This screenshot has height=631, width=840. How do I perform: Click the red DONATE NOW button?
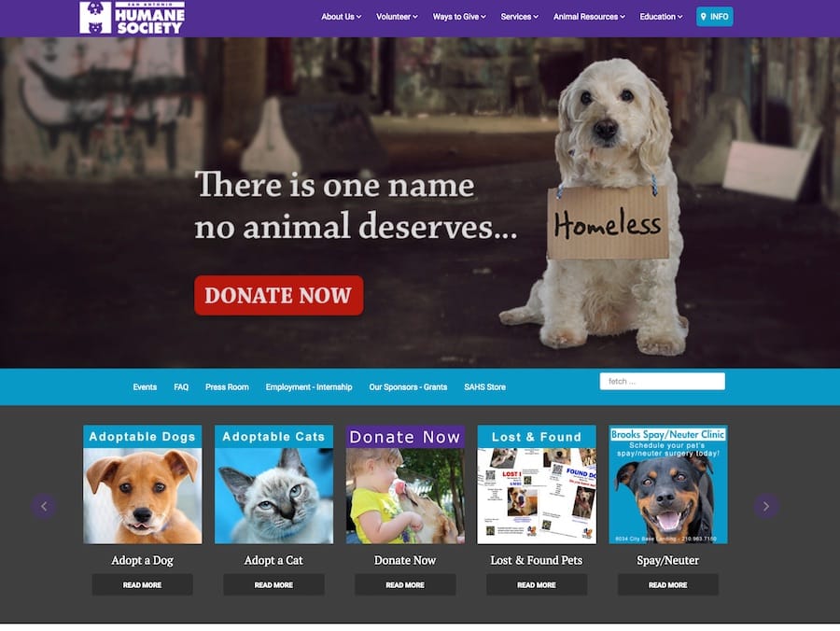click(x=278, y=295)
